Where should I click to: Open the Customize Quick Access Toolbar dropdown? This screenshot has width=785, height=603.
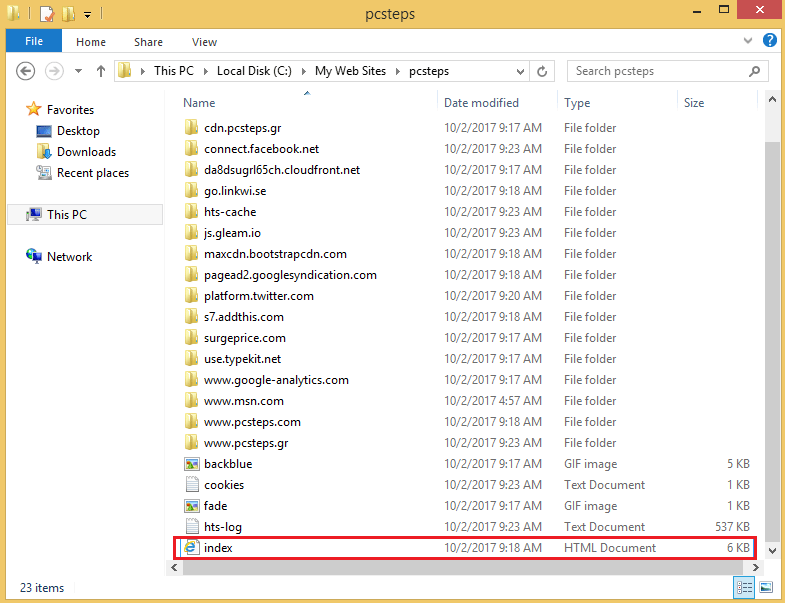[87, 15]
